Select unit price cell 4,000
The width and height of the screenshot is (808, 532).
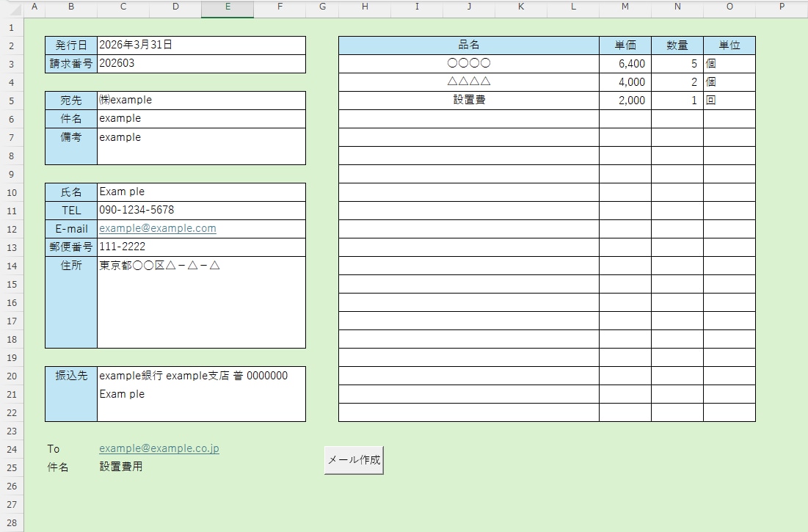[625, 82]
